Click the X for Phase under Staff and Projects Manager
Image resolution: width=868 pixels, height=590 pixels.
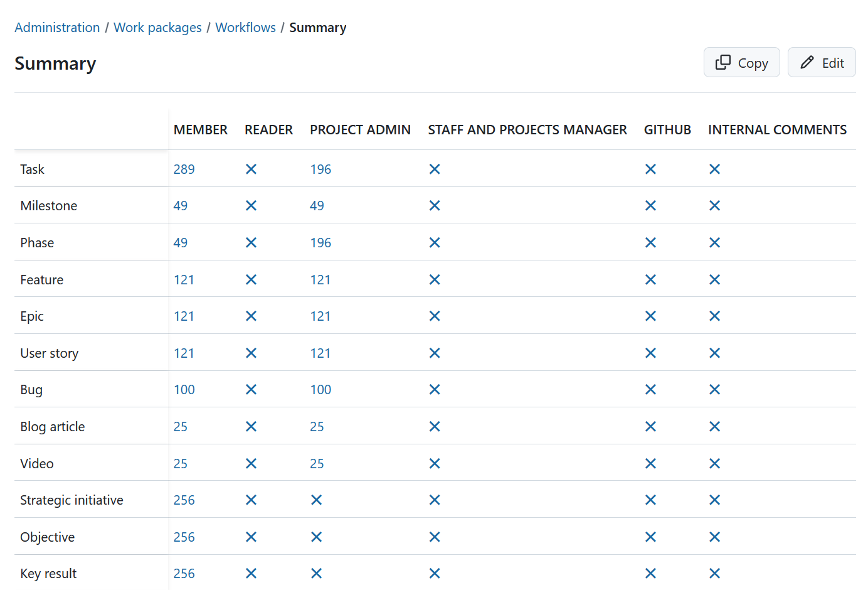435,242
